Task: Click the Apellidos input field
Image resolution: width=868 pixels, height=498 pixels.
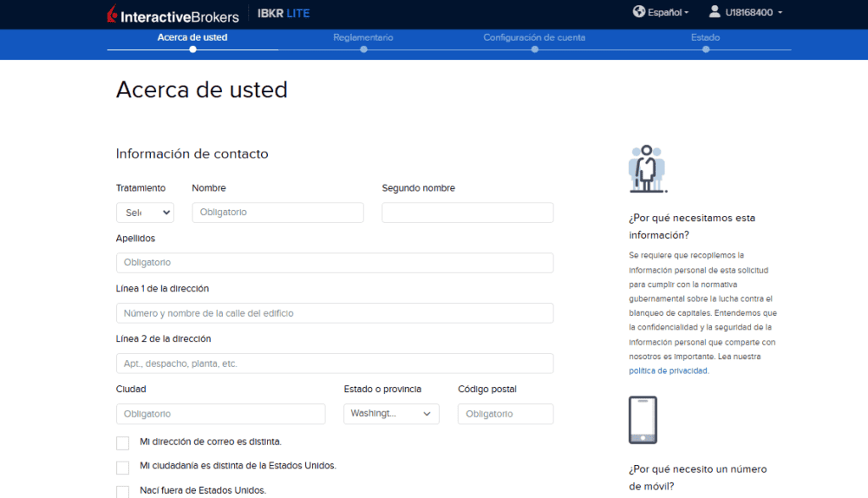Action: [334, 263]
